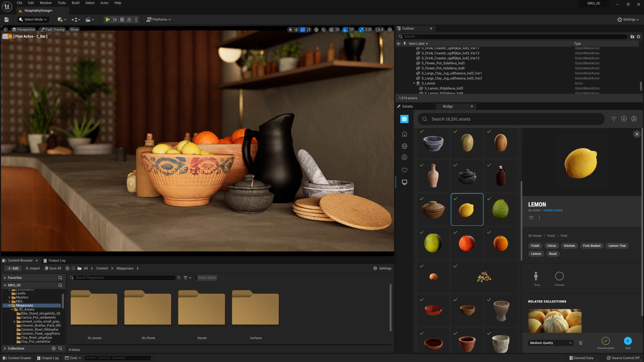
Task: Click the Cinematics clapperboard toolbar icon
Action: [x=88, y=19]
